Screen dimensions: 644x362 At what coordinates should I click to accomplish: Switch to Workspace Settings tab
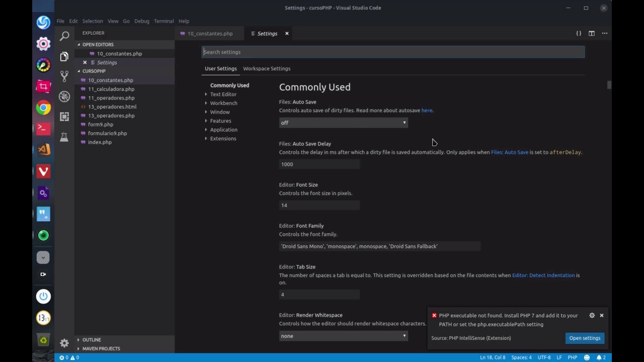(267, 68)
